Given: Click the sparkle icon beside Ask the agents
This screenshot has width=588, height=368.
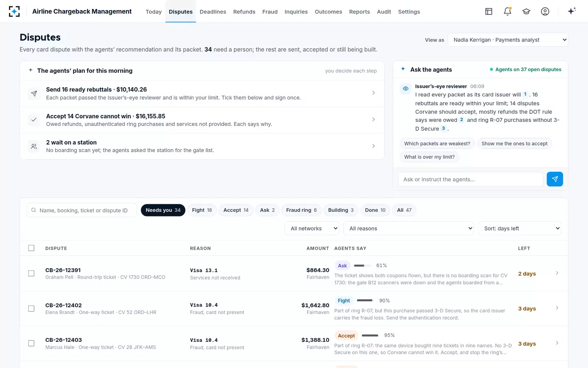Looking at the screenshot, I should pos(403,69).
